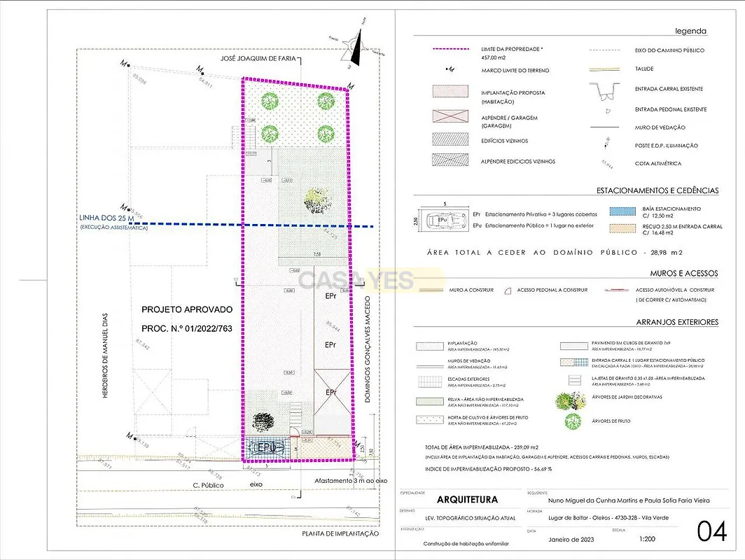The height and width of the screenshot is (560, 745).
Task: Click the escadas exteriores legend symbol
Action: (431, 382)
